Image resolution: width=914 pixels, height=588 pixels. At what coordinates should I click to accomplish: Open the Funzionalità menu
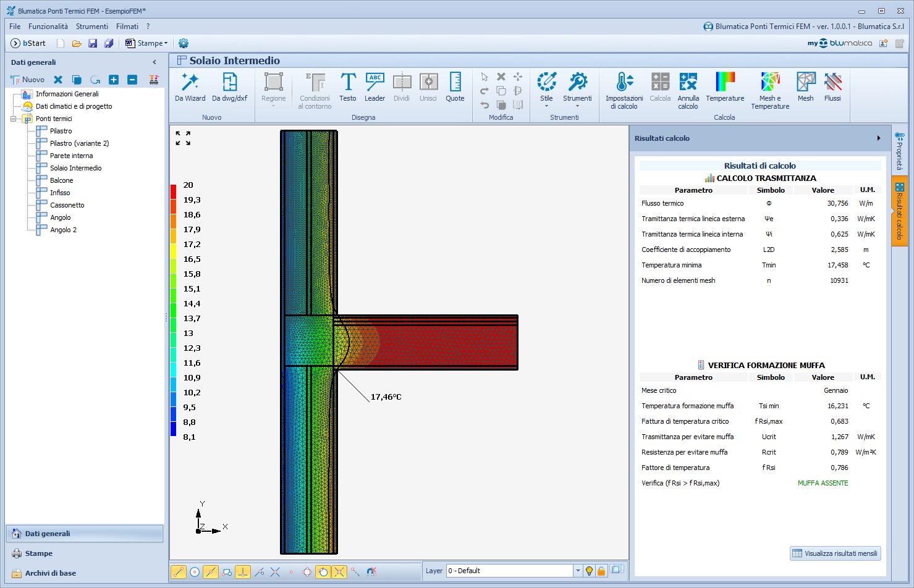click(48, 27)
